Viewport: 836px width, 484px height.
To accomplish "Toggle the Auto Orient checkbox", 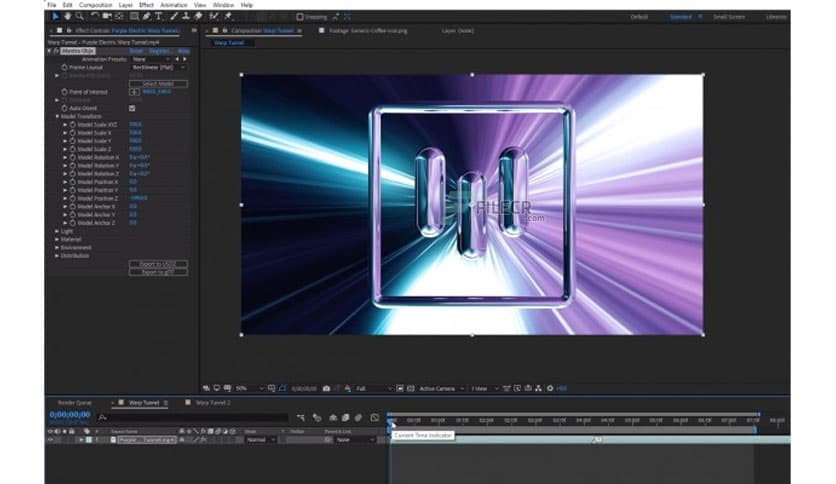I will (132, 108).
